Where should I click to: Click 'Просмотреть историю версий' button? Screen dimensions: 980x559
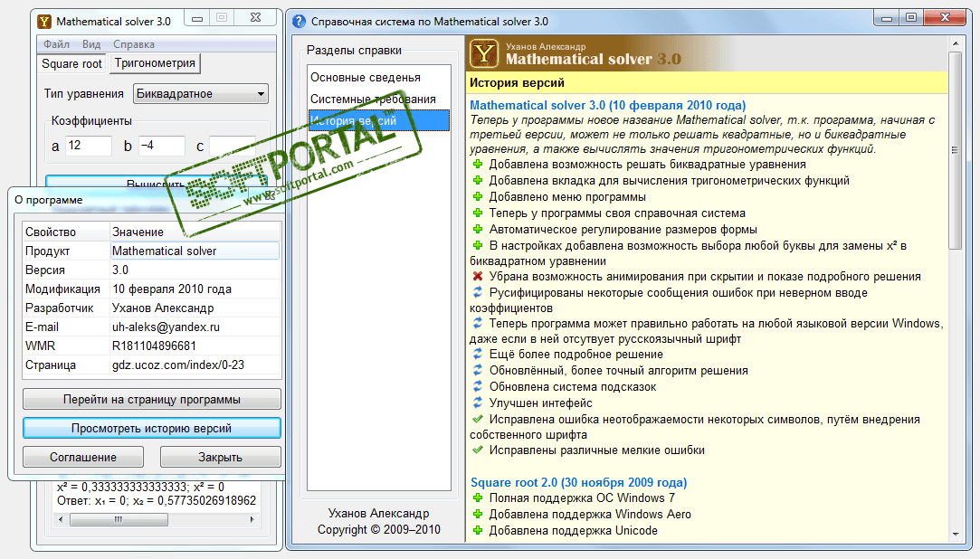152,428
